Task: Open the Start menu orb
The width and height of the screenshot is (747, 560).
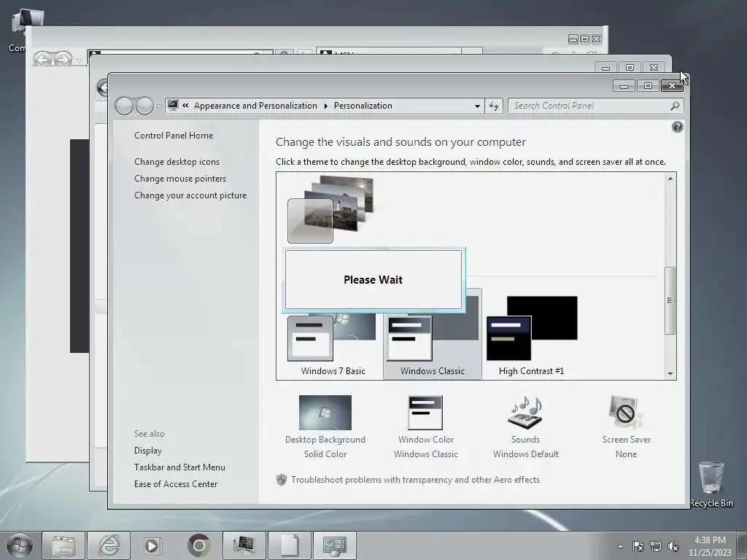Action: pos(20,545)
